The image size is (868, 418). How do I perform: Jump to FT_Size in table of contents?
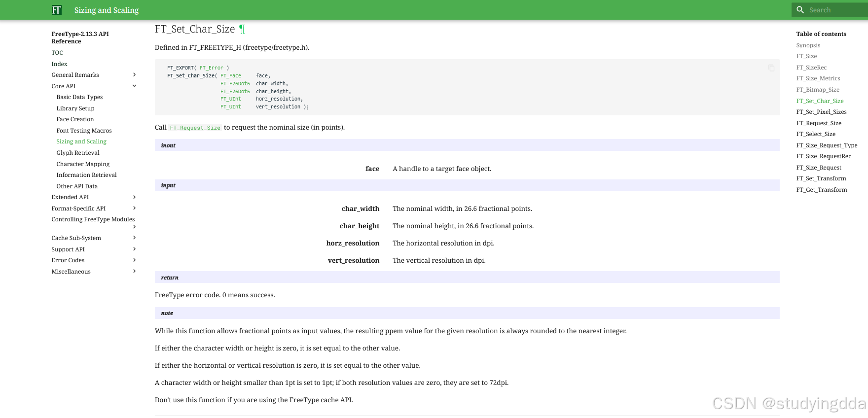pos(806,56)
